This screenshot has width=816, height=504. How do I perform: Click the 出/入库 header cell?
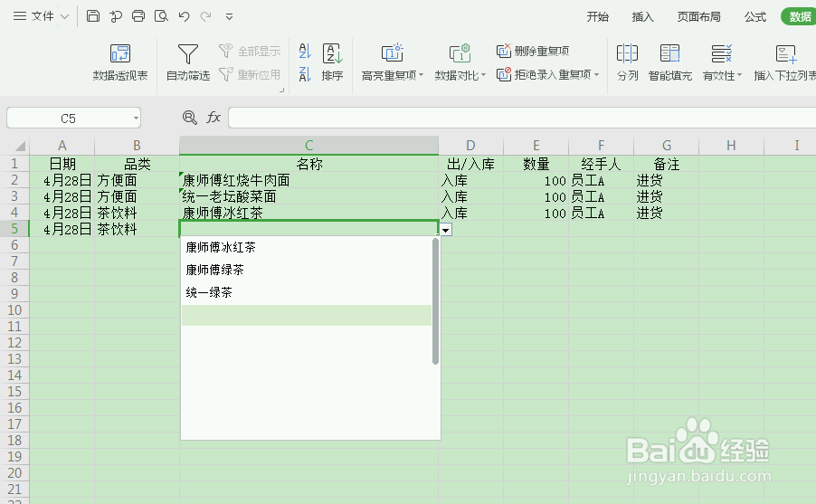470,164
